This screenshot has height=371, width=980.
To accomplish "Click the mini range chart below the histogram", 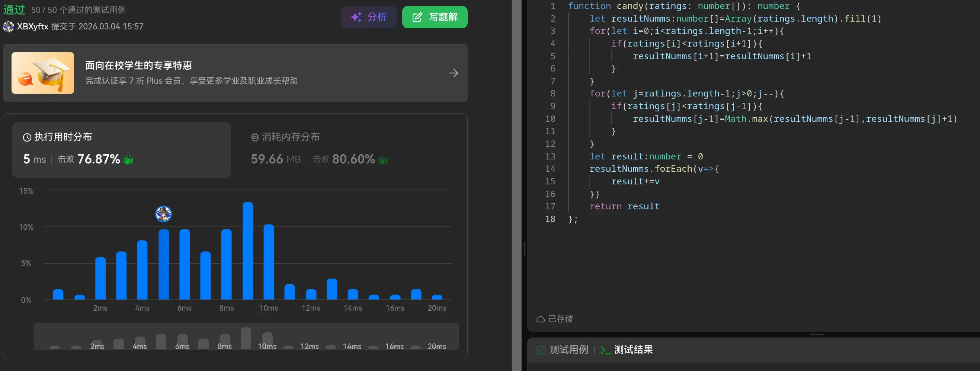I will [x=246, y=337].
